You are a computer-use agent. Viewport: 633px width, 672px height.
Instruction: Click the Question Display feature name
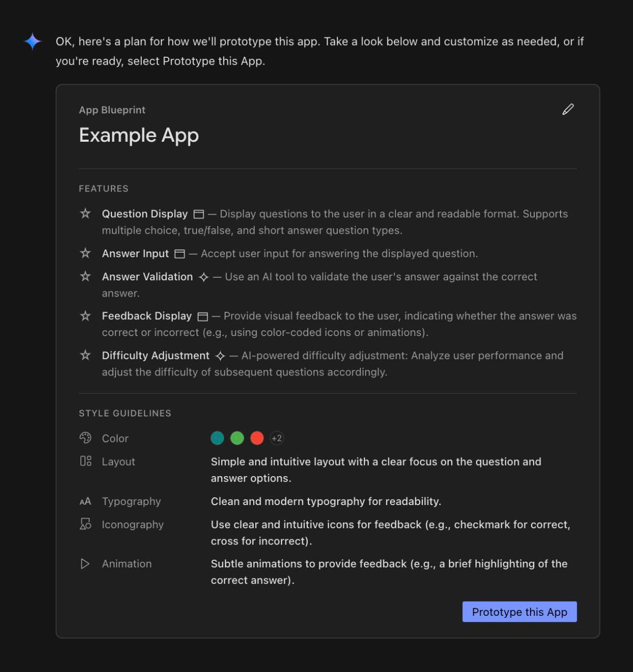[x=144, y=214]
